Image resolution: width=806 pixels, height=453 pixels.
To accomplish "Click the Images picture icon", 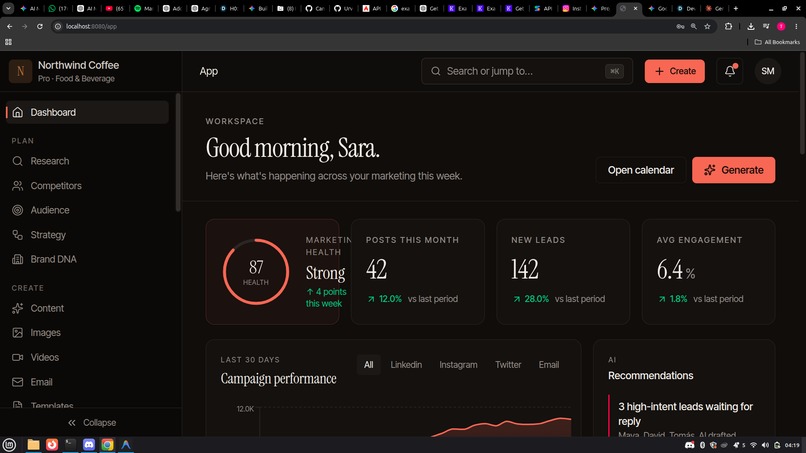I will 17,333.
